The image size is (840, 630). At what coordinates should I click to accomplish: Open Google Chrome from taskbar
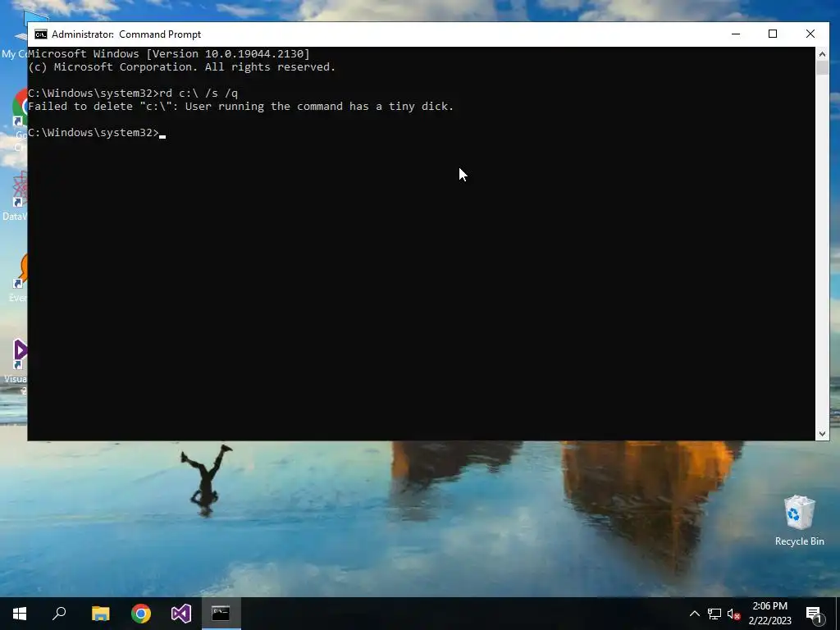pos(141,614)
